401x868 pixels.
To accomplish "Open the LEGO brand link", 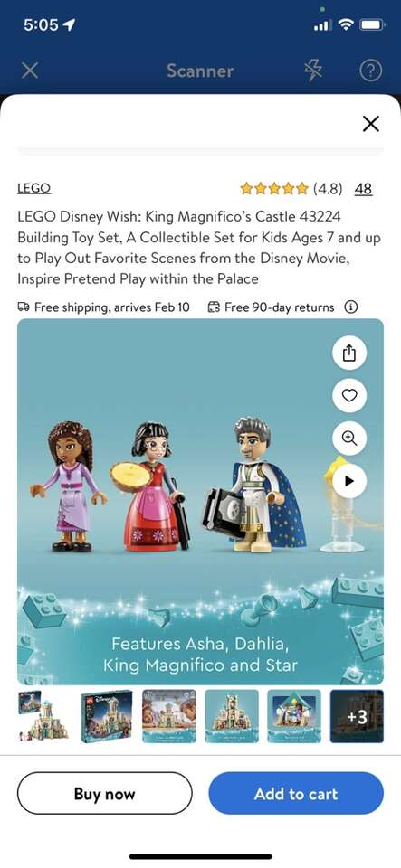I will pos(33,188).
